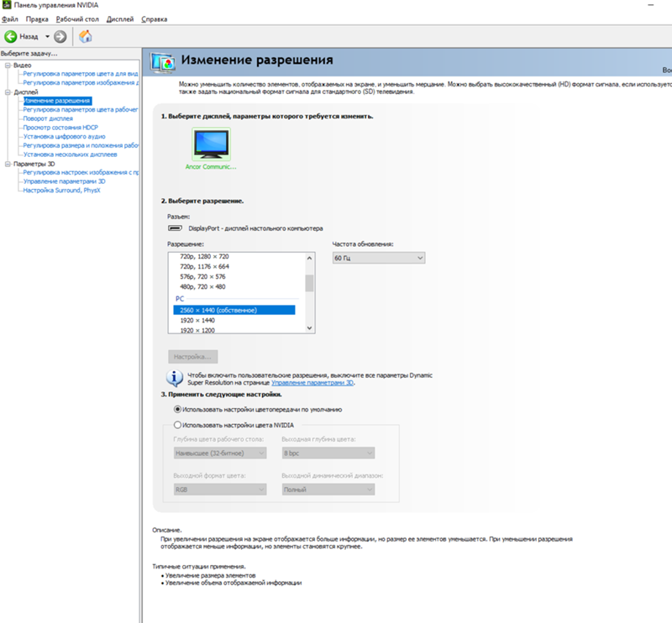This screenshot has height=623, width=672.
Task: Collapse the Дисплей tree node
Action: [x=8, y=92]
